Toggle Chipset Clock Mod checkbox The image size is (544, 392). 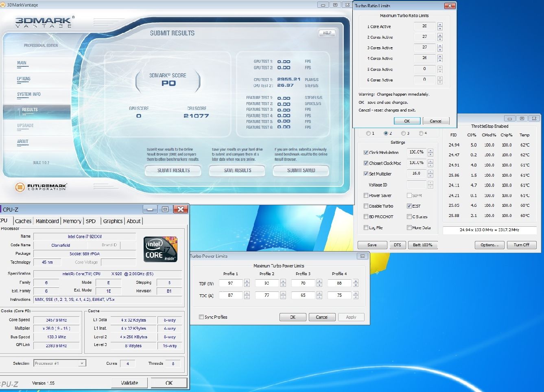click(x=366, y=163)
